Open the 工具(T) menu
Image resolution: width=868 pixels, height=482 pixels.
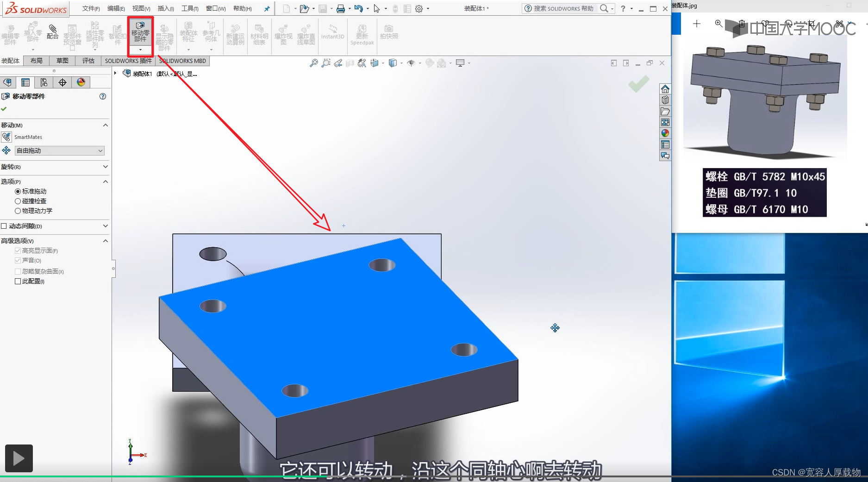pos(190,9)
